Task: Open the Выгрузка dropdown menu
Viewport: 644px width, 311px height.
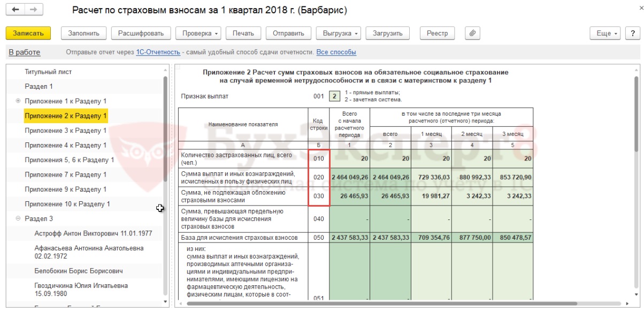Action: click(339, 33)
